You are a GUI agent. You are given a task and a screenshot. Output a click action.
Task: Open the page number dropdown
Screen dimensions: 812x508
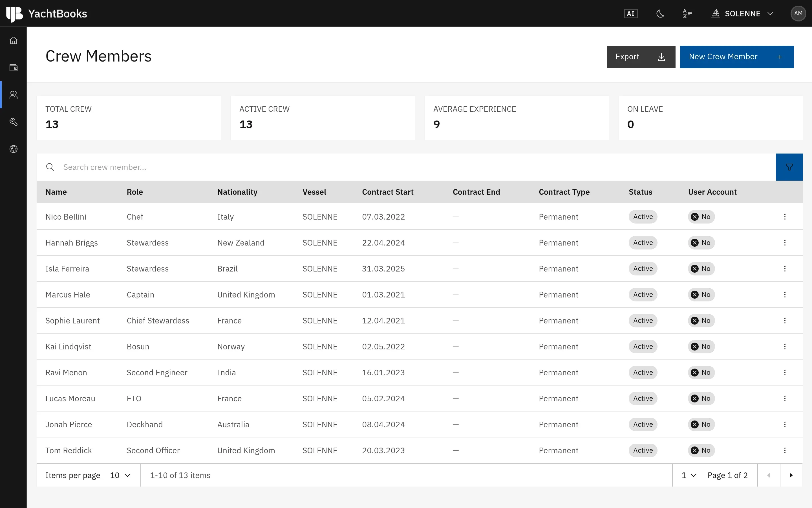point(689,475)
